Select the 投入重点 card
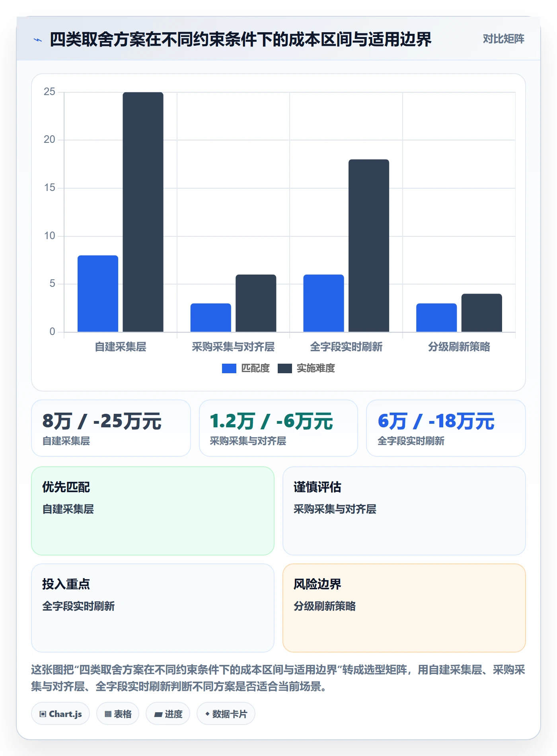Viewport: 557px width, 756px height. (153, 608)
